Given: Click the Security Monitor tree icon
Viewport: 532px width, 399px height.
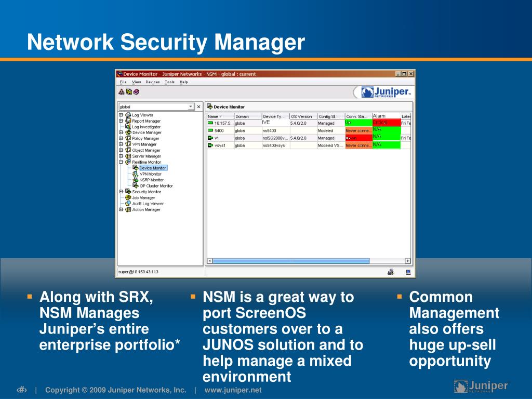Looking at the screenshot, I should coord(128,191).
